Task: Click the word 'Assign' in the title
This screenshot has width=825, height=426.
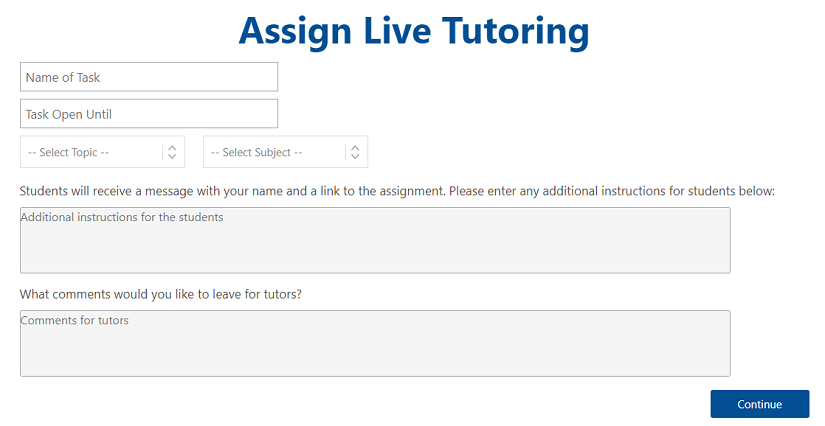Action: pos(295,32)
